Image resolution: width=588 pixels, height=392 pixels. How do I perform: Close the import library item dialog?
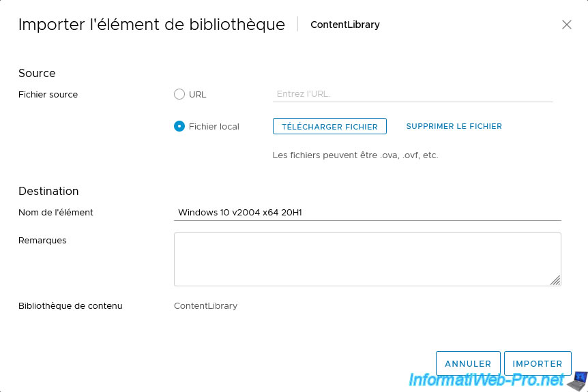click(567, 25)
